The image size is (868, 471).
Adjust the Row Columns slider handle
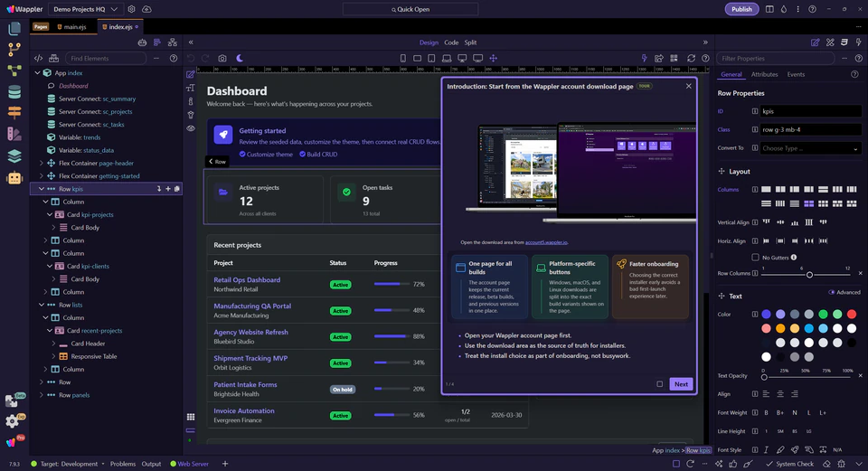(x=809, y=275)
